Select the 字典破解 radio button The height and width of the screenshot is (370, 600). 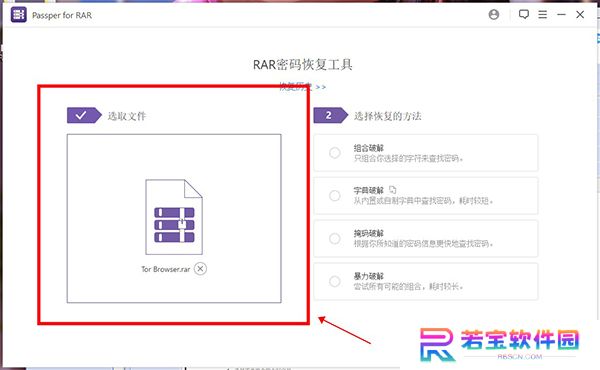coord(334,196)
